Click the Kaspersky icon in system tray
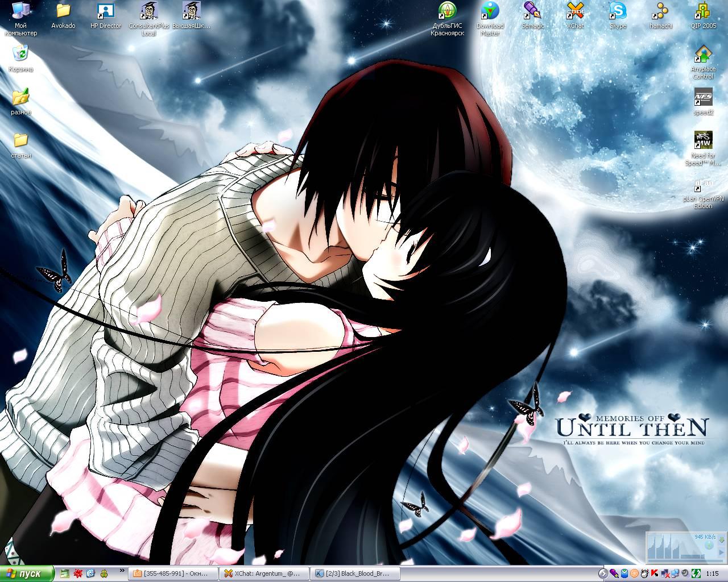 pos(655,573)
